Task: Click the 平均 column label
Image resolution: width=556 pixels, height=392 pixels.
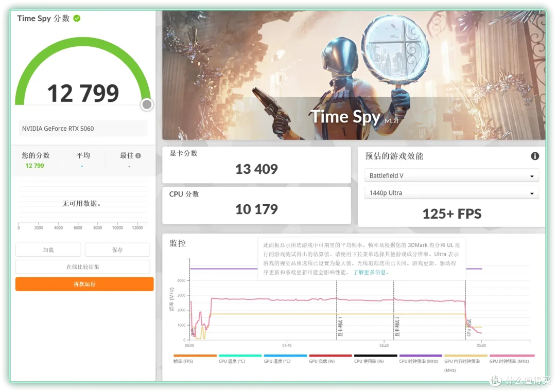Action: tap(83, 155)
